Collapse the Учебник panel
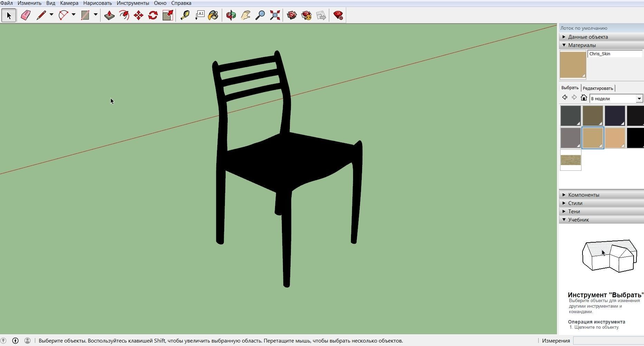Viewport: 644px width, 346px height. pos(601,220)
